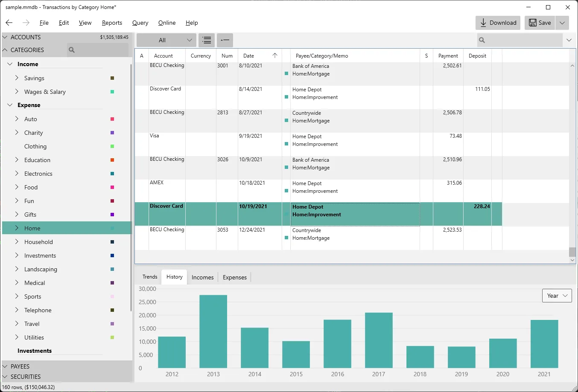
Task: Expand the quick filter chevron beside search
Action: tap(569, 40)
